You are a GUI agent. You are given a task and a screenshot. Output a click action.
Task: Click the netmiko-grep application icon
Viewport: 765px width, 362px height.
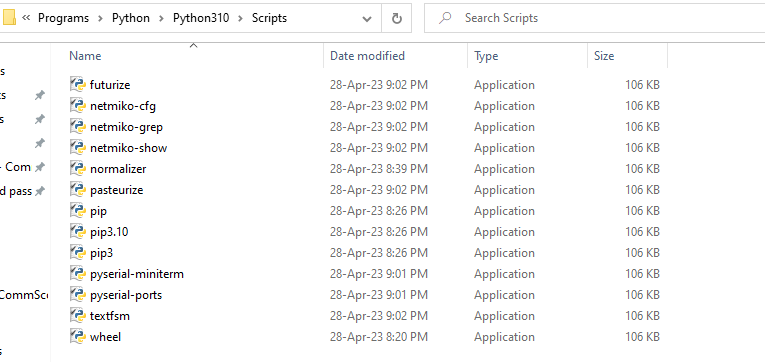tap(78, 126)
